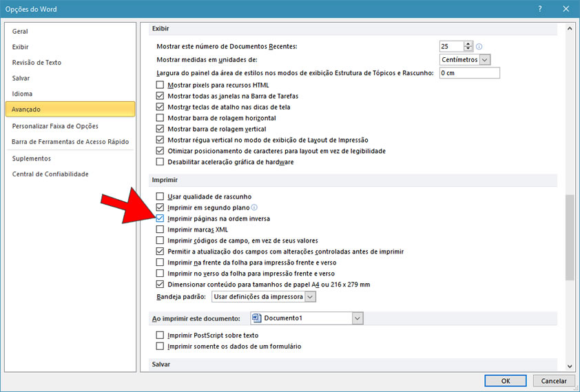Click the Largura do painel 0 cm field
The image size is (580, 392).
[x=469, y=73]
